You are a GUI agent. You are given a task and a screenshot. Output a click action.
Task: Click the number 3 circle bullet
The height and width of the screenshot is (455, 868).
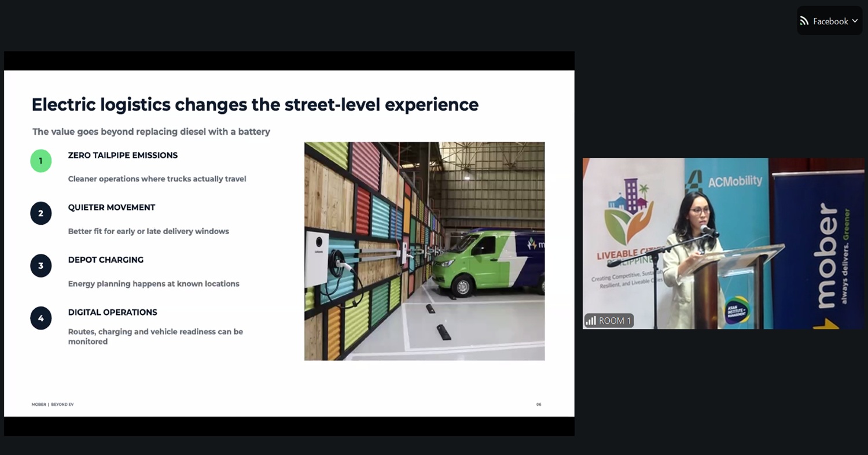[41, 266]
